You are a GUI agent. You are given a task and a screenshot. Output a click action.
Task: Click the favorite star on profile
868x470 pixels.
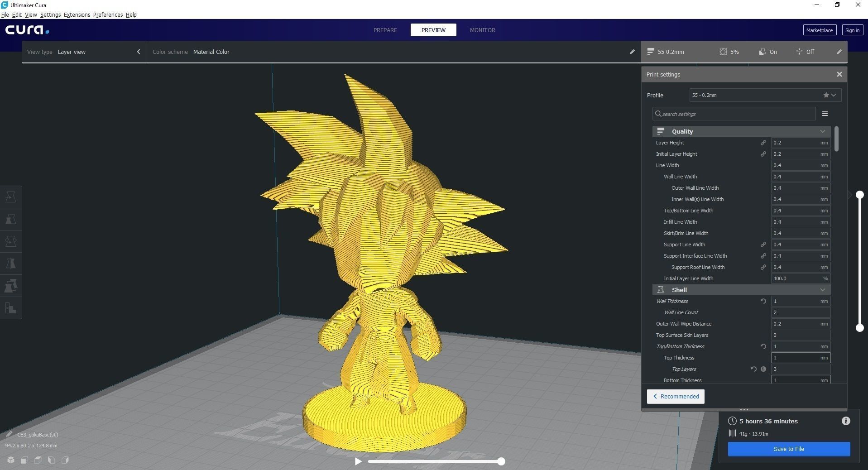tap(826, 95)
